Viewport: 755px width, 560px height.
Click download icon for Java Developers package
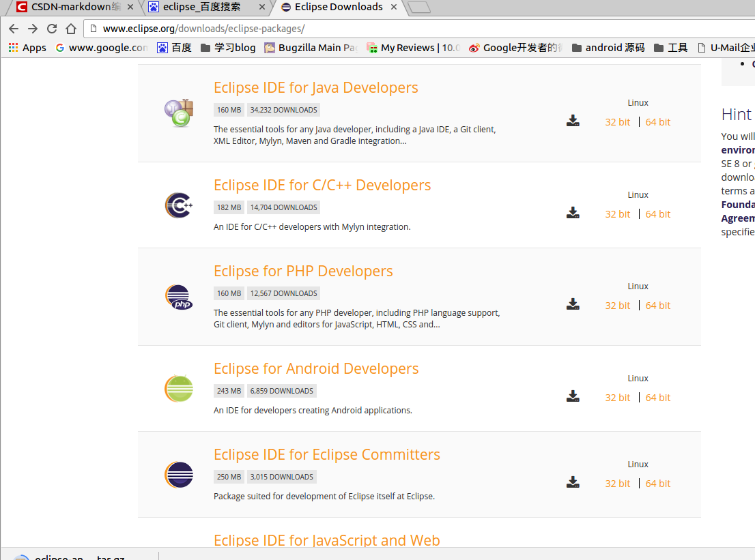[573, 121]
